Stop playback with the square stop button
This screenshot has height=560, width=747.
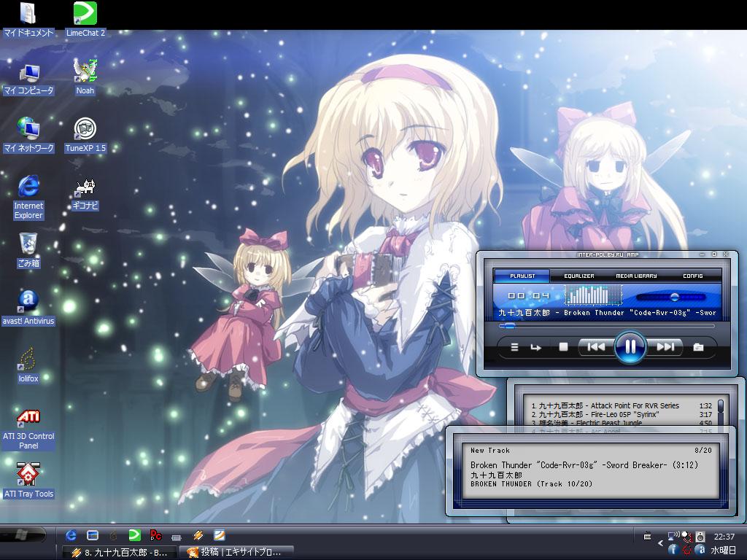pyautogui.click(x=563, y=346)
